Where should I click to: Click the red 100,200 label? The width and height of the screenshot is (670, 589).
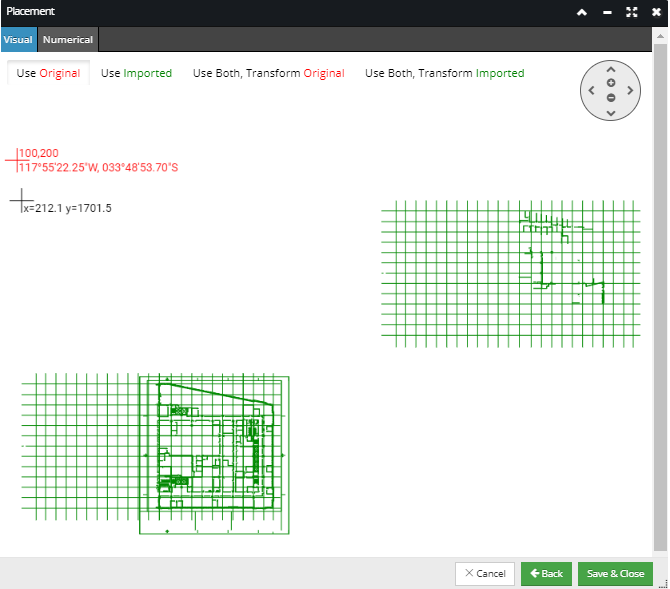point(38,153)
